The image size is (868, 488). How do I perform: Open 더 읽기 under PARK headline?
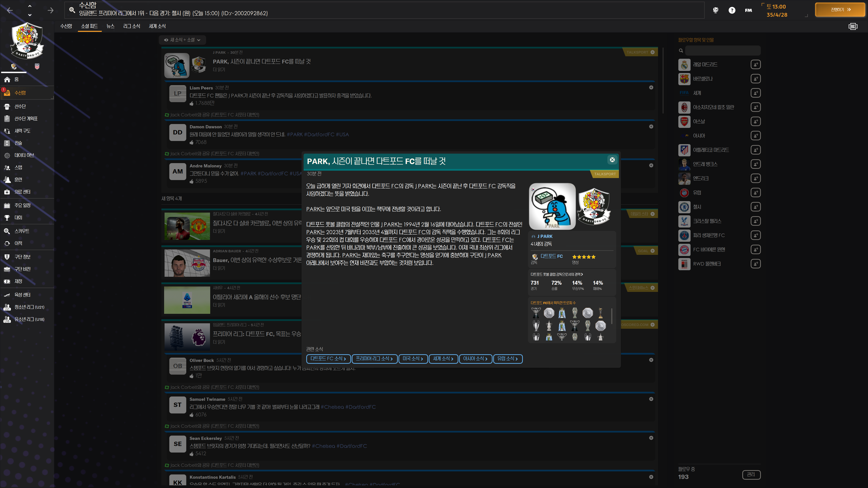(x=219, y=69)
